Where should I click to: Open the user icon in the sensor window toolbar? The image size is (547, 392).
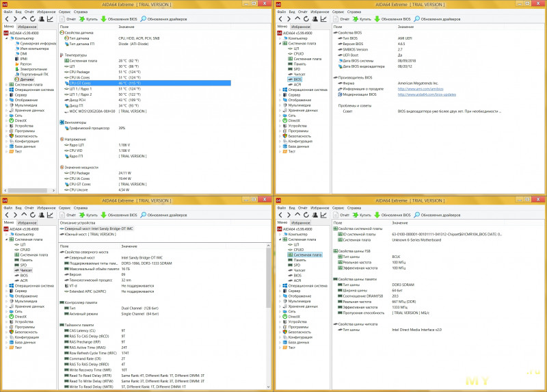tap(41, 19)
